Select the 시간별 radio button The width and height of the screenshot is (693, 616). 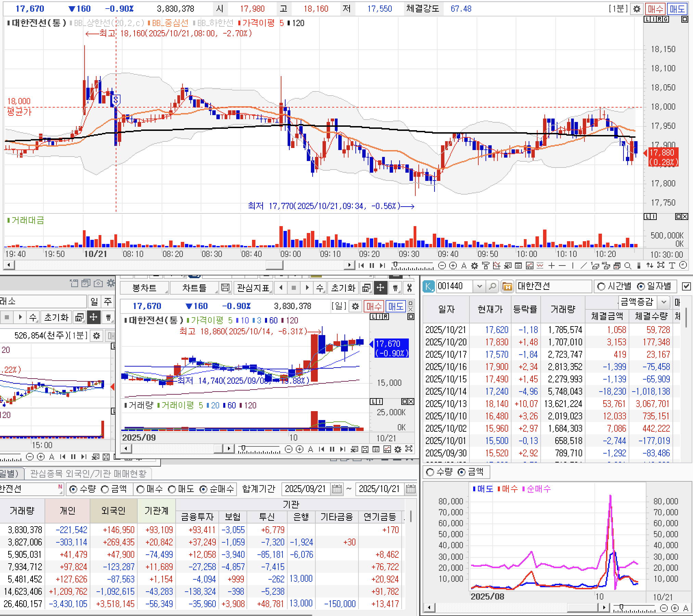601,286
